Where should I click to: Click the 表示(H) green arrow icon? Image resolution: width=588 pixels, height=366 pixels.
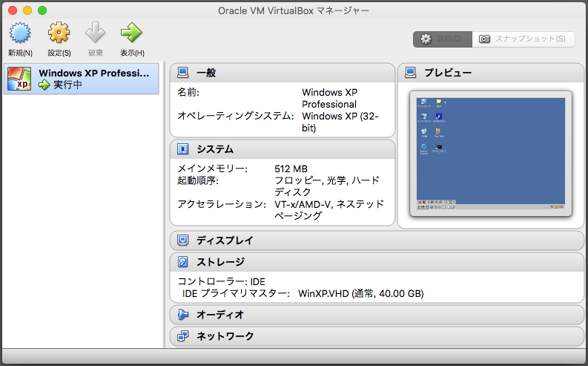pos(132,33)
